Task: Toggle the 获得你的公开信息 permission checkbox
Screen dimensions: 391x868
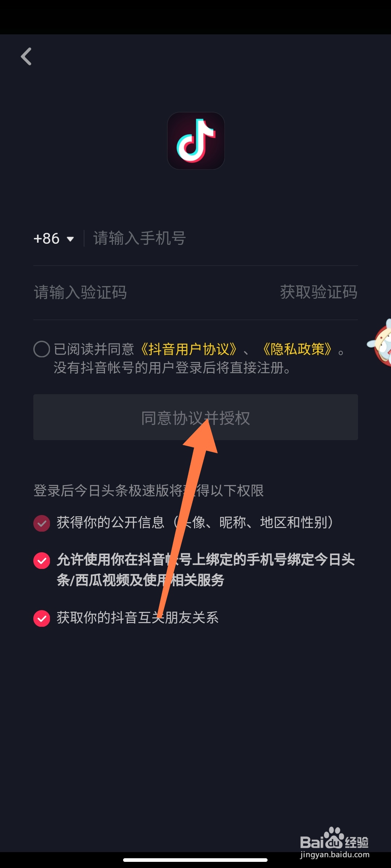Action: [x=42, y=523]
